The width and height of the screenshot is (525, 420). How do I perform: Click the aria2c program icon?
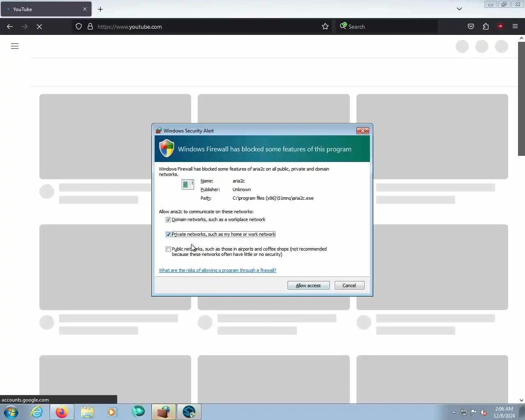(188, 185)
